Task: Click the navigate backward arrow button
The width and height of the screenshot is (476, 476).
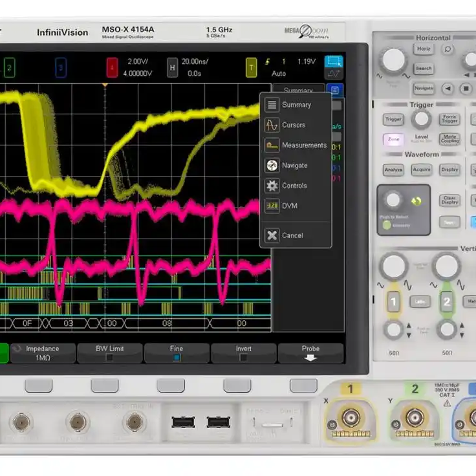Action: [x=448, y=89]
